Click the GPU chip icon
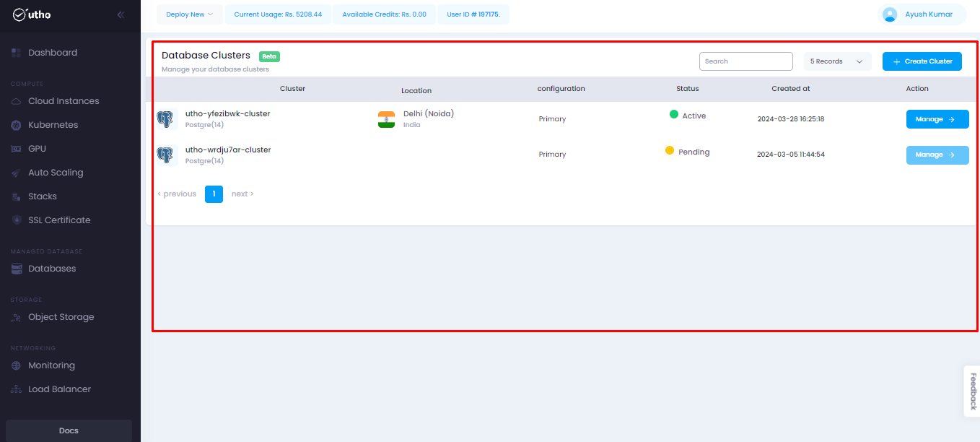The width and height of the screenshot is (980, 442). (17, 149)
